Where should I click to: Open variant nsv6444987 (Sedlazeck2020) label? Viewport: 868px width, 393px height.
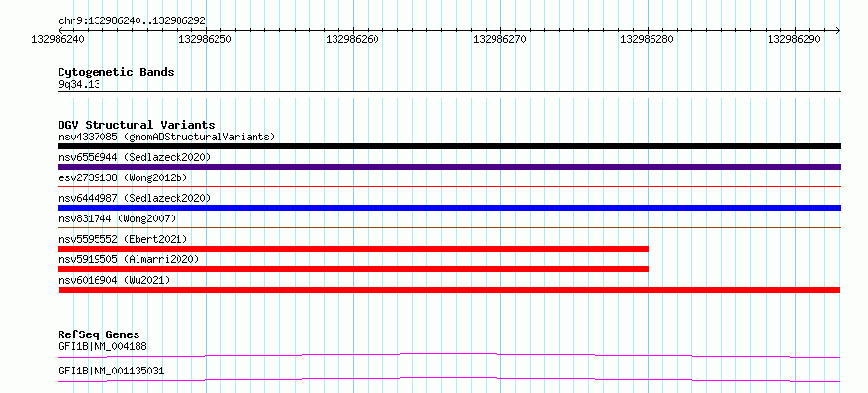[x=135, y=198]
